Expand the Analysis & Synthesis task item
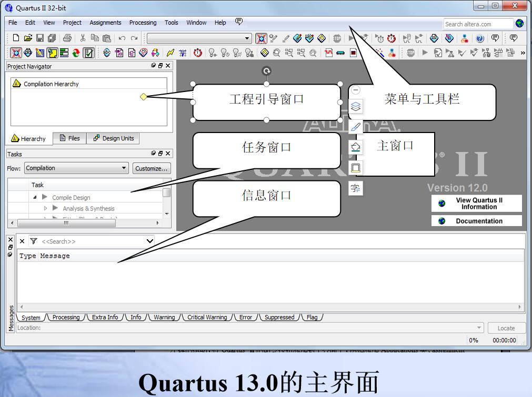The height and width of the screenshot is (397, 532). (x=46, y=208)
